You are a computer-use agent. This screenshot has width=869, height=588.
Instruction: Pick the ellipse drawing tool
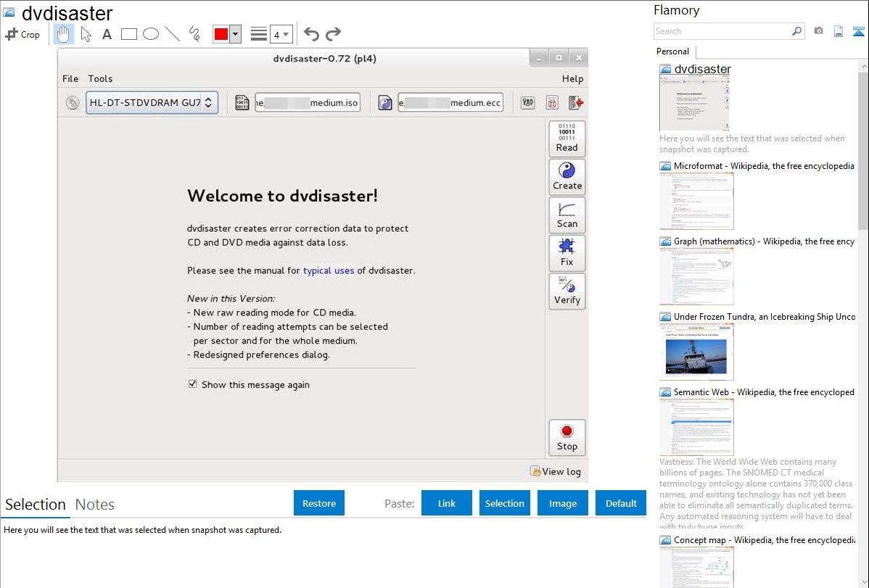[151, 34]
